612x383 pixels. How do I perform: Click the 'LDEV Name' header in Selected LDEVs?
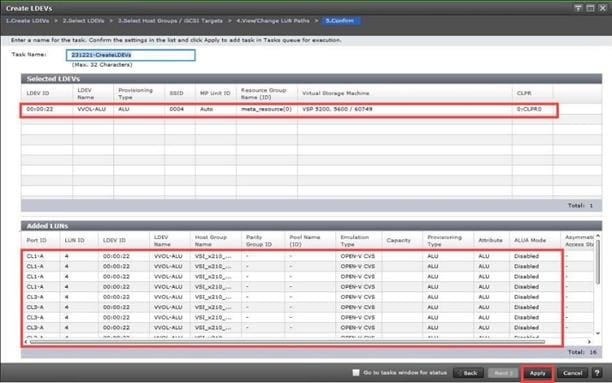(85, 93)
